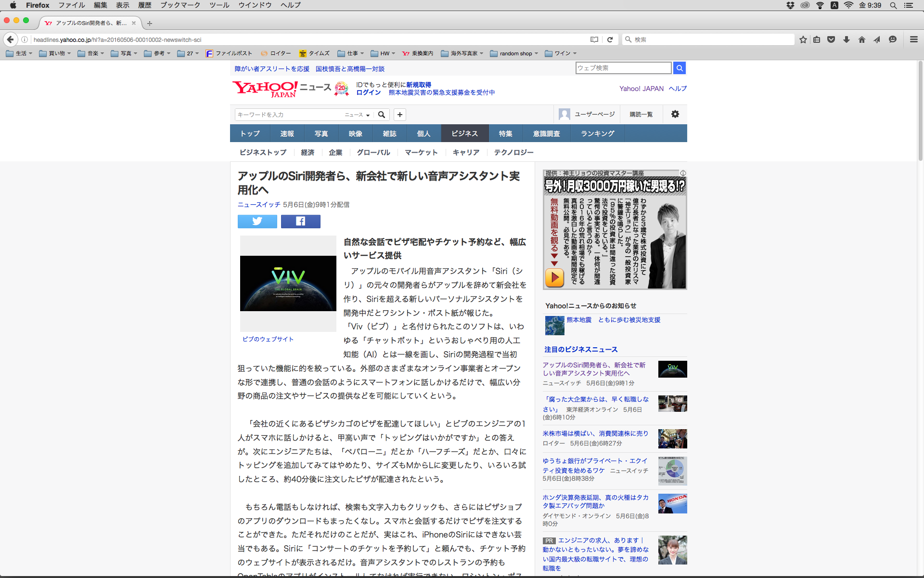Click the blue web search magnifier button
Image resolution: width=924 pixels, height=578 pixels.
pos(679,68)
